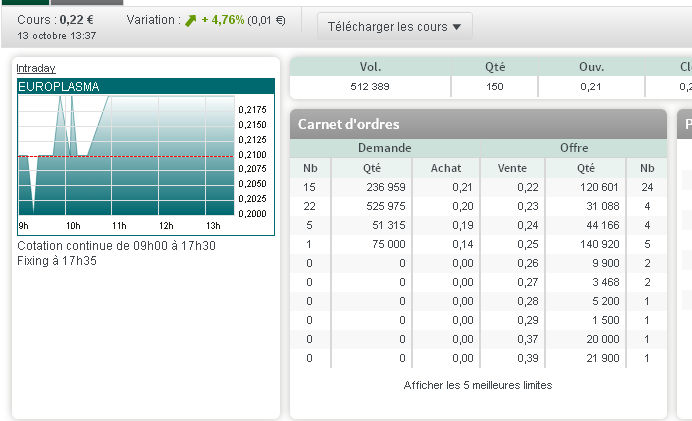
Task: Click the Cotation continue de 09h00 text
Action: pos(117,246)
